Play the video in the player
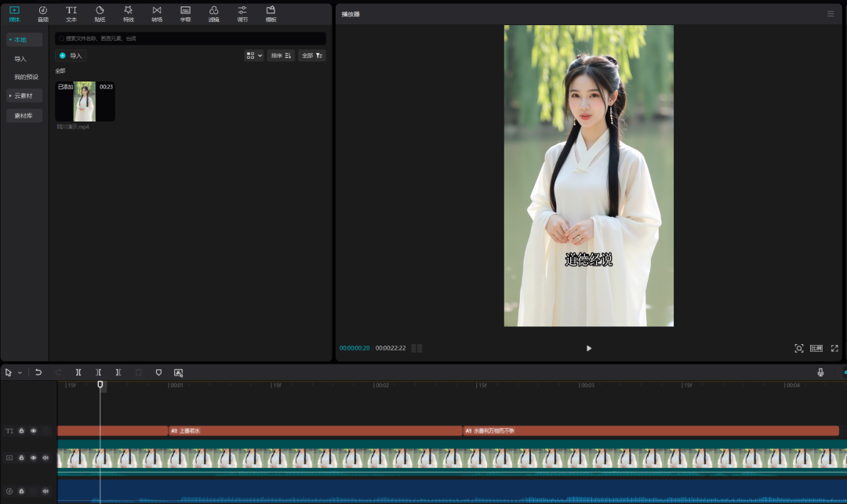The height and width of the screenshot is (504, 847). click(x=589, y=348)
